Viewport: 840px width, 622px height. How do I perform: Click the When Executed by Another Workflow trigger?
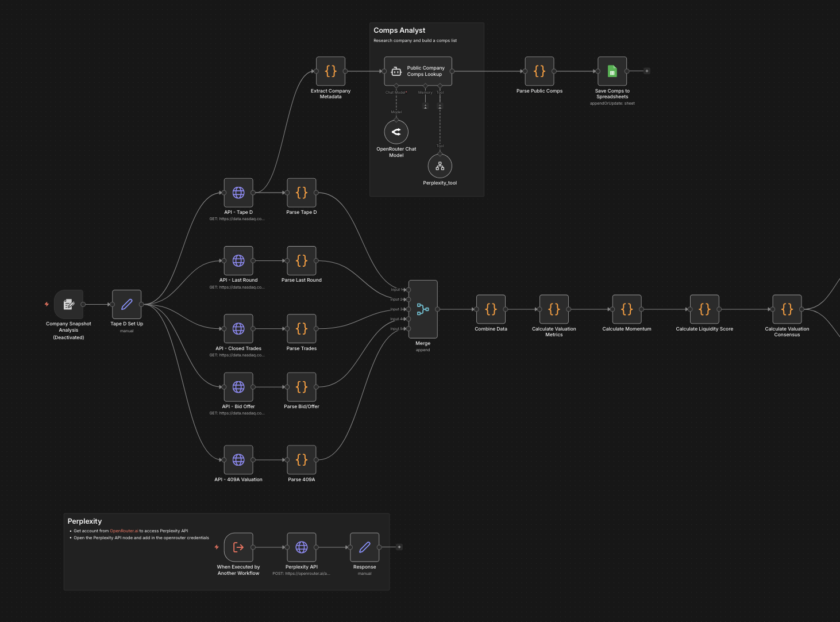point(238,547)
